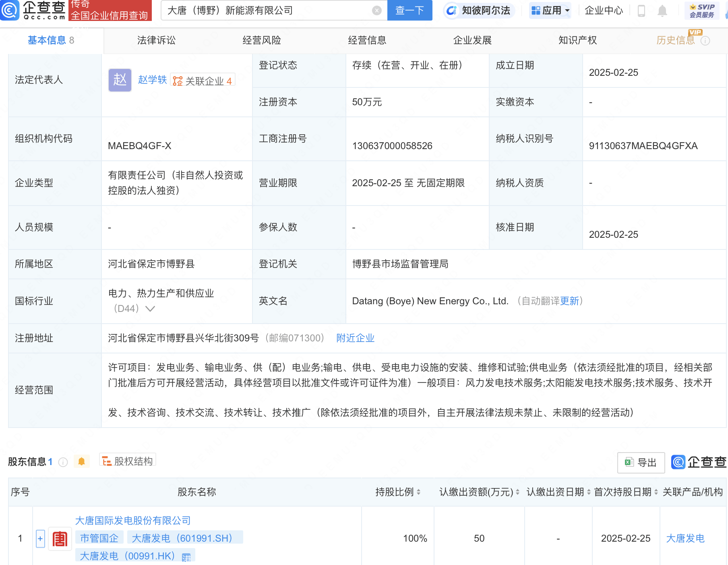
Task: Switch to 基本信息 tab
Action: (x=51, y=40)
